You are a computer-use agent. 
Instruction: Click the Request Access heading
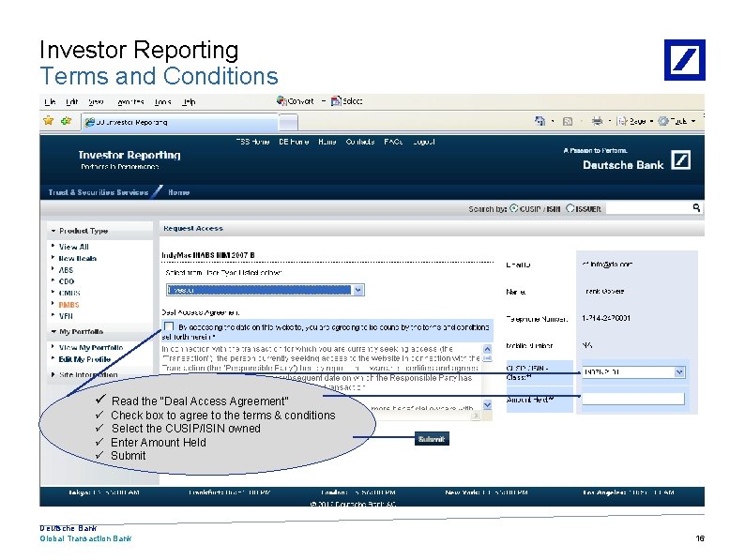193,229
